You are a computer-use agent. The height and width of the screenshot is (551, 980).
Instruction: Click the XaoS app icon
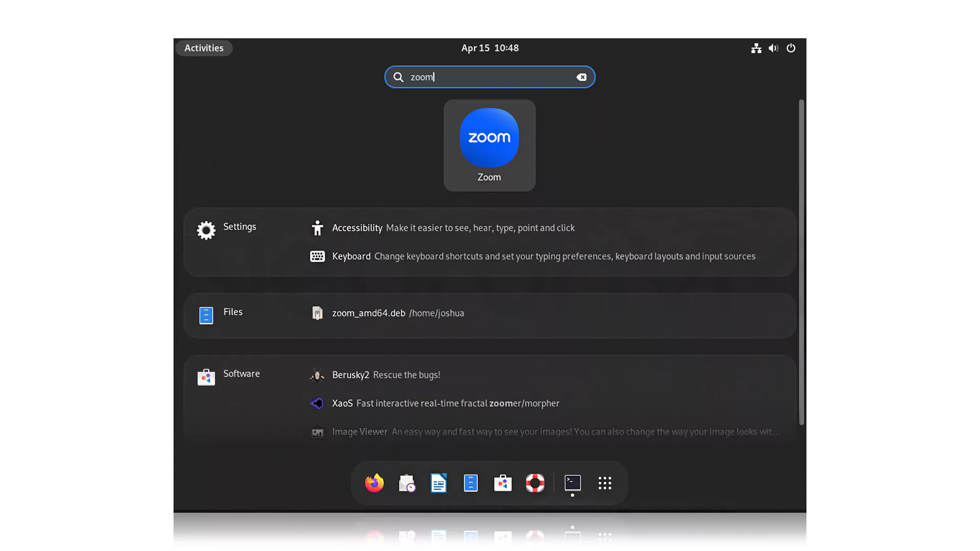click(x=317, y=404)
